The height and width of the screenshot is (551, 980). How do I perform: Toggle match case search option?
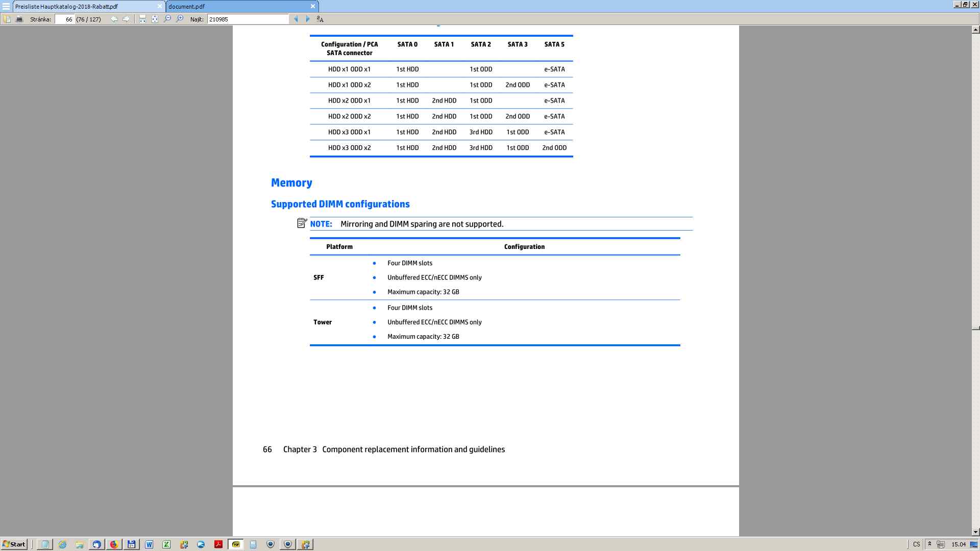pos(320,19)
